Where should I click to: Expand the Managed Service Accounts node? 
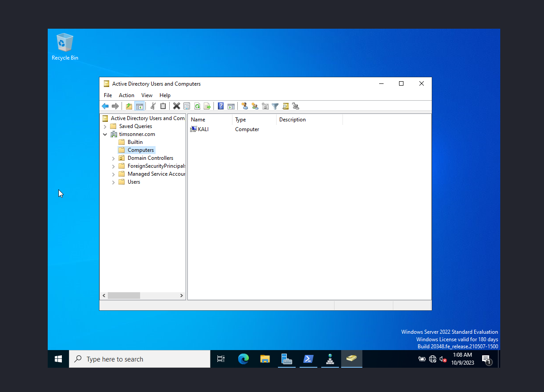pyautogui.click(x=113, y=174)
